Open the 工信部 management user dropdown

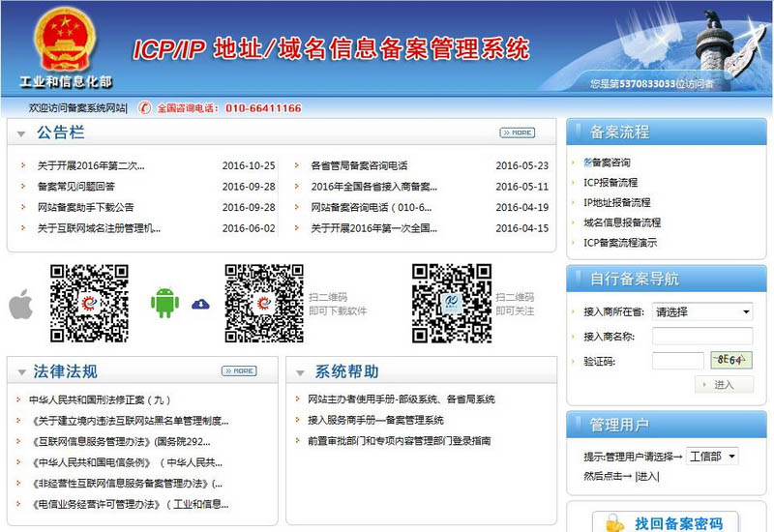point(713,456)
